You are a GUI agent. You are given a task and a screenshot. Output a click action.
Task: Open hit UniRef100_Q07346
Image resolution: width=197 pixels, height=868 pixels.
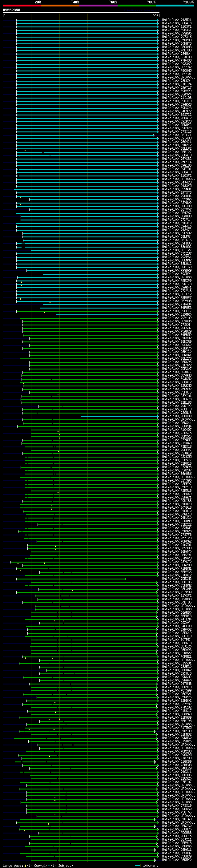tap(176, 37)
